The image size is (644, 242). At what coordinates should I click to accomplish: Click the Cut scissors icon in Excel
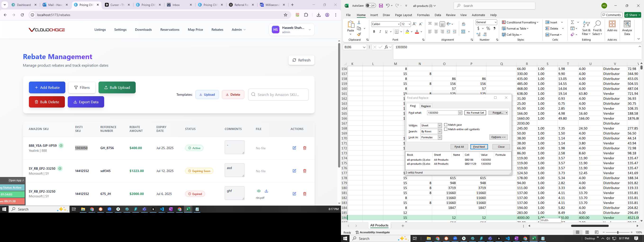[x=359, y=22]
